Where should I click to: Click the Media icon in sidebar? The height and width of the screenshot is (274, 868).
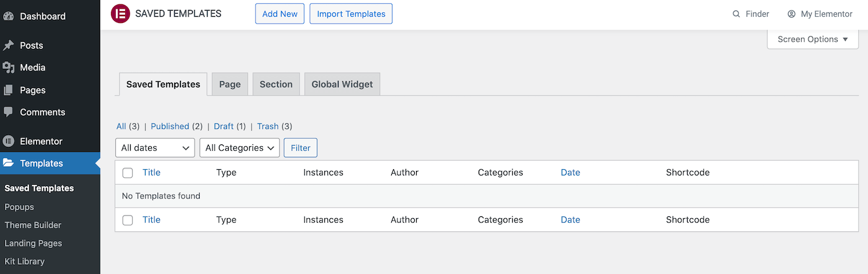pyautogui.click(x=9, y=68)
